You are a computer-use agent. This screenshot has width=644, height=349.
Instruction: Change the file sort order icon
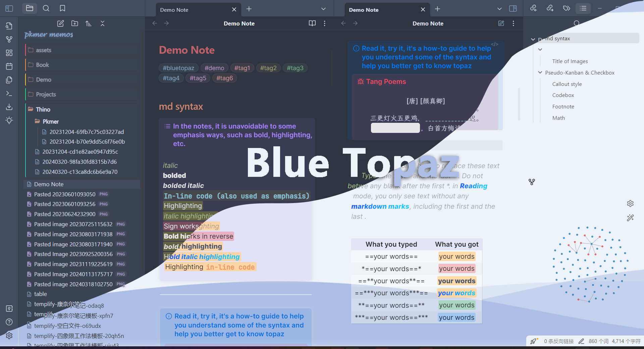tap(89, 23)
